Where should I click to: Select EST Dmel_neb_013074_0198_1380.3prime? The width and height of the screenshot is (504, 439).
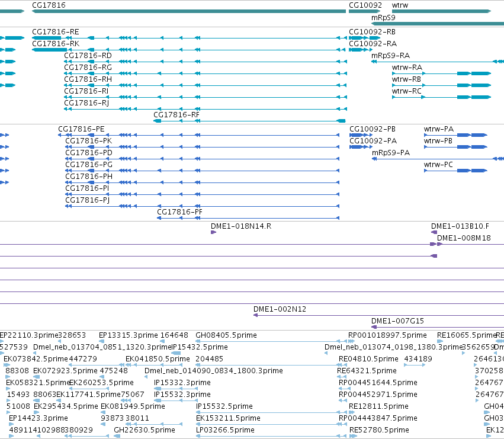point(393,347)
